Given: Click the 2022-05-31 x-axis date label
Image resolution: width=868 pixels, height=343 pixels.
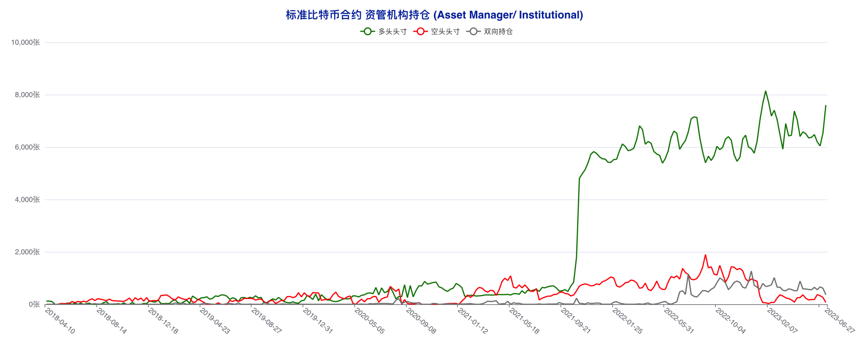Looking at the screenshot, I should pos(679,321).
